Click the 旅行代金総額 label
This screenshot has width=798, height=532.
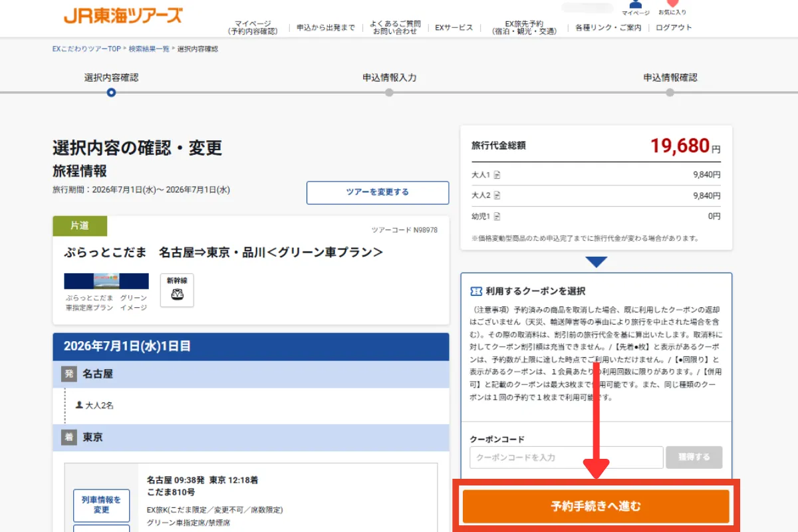point(498,145)
